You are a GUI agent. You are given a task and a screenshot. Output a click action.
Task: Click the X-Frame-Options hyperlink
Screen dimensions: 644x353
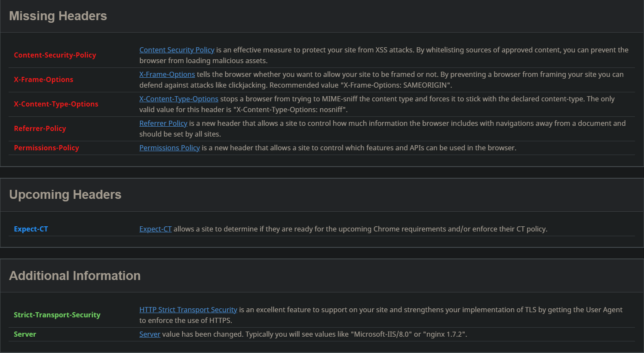(x=167, y=74)
